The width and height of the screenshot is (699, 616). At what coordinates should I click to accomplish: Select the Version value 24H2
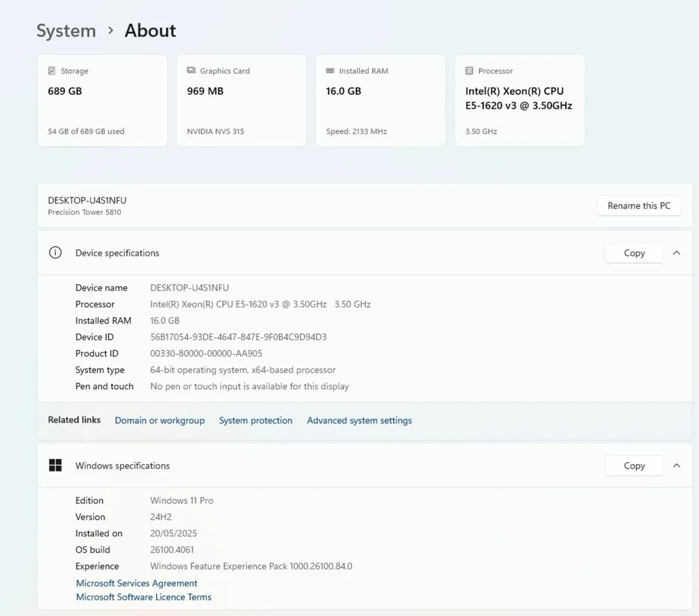161,517
